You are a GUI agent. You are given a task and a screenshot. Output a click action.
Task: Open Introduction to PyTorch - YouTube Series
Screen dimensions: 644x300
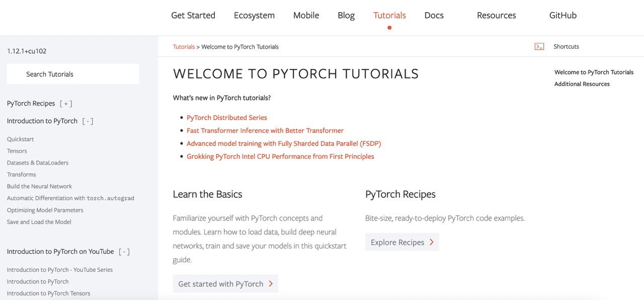pos(60,270)
